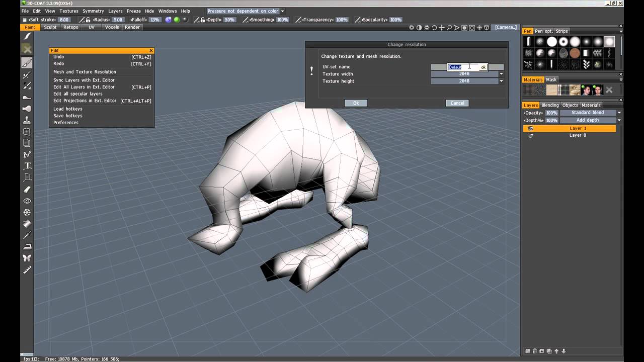
Task: Expand the Materials panel options arrow
Action: tap(621, 79)
